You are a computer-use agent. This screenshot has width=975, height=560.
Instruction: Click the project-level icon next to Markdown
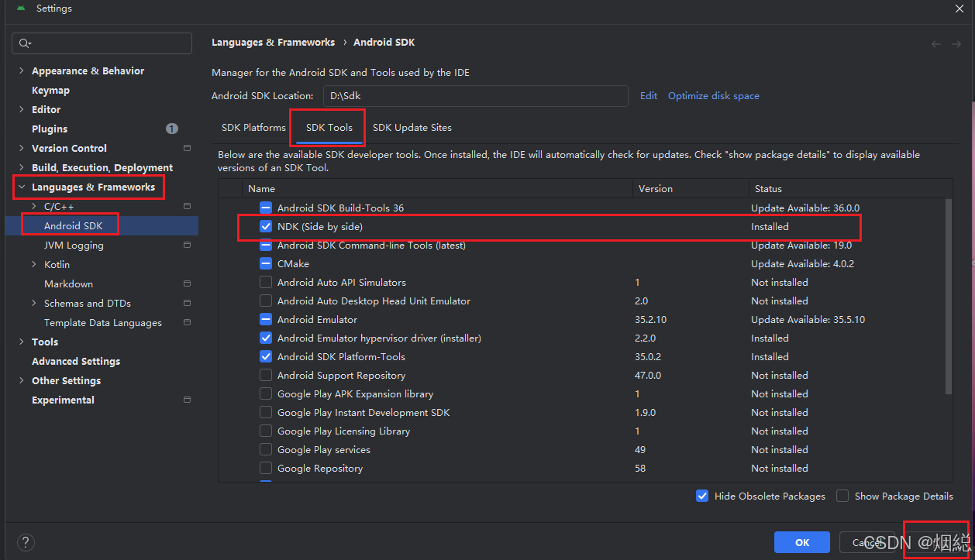tap(187, 283)
